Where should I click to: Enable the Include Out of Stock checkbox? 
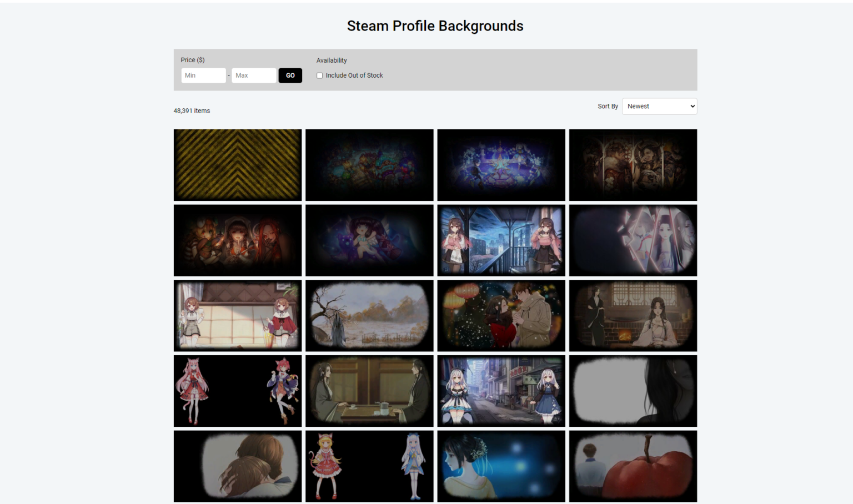click(319, 75)
